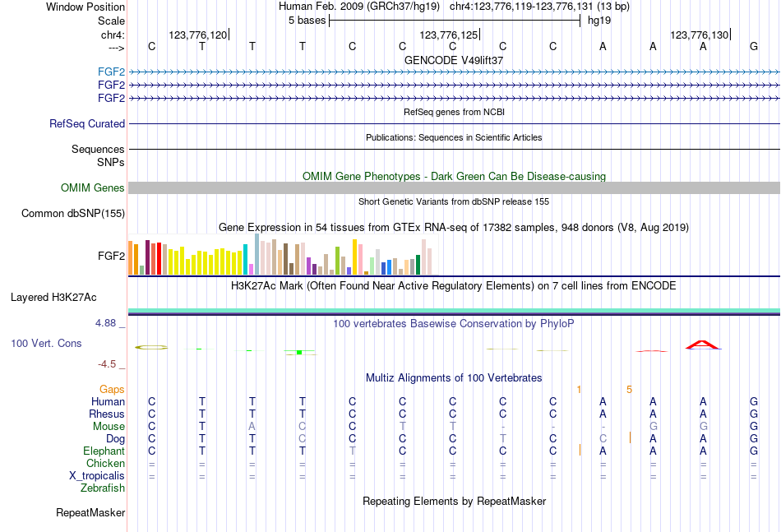This screenshot has height=532, width=781.
Task: Select the Rhesus alignment row label
Action: (107, 414)
